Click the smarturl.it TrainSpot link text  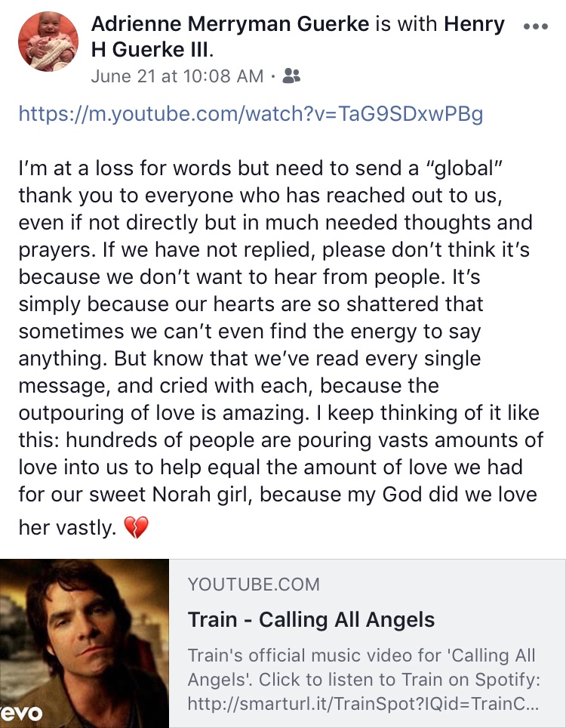[364, 704]
